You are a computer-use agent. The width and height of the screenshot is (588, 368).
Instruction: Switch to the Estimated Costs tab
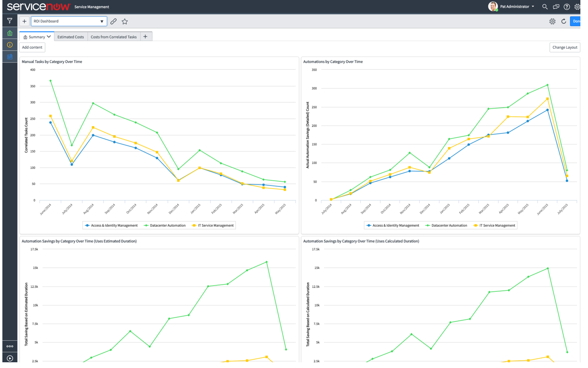(71, 37)
